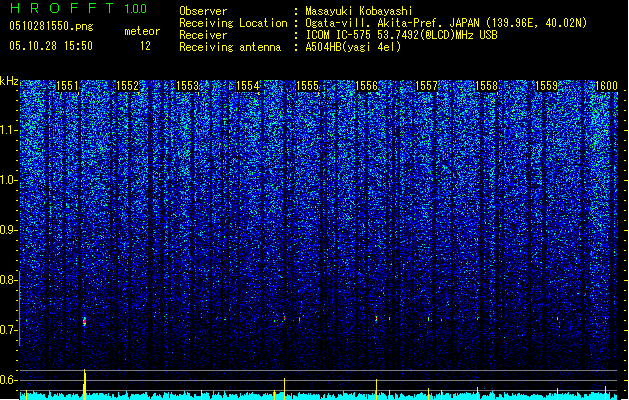Click the Ogata-vill. Akita-Pref. JAPAN location text
Image resolution: width=629 pixels, height=400 pixels.
pos(446,23)
